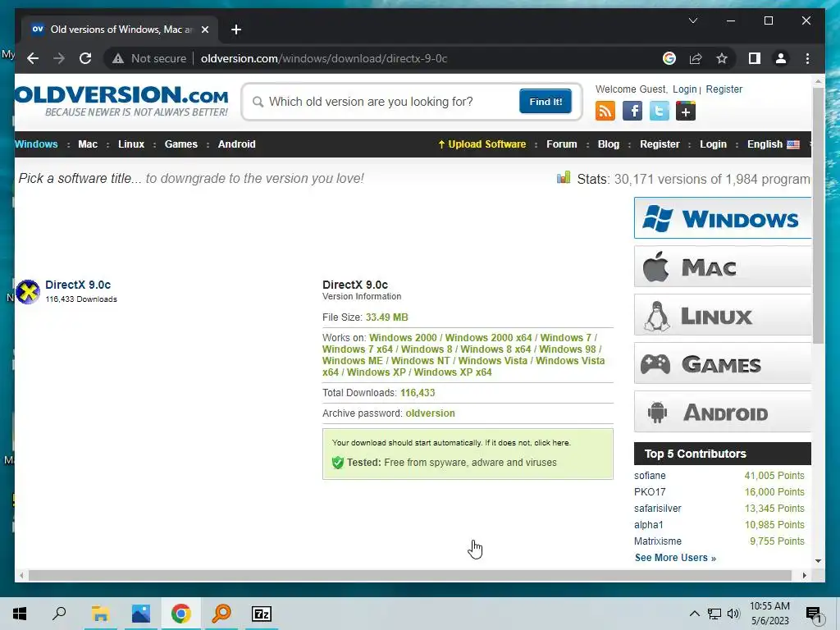The height and width of the screenshot is (630, 840).
Task: Click the 'click here' download link
Action: 552,442
